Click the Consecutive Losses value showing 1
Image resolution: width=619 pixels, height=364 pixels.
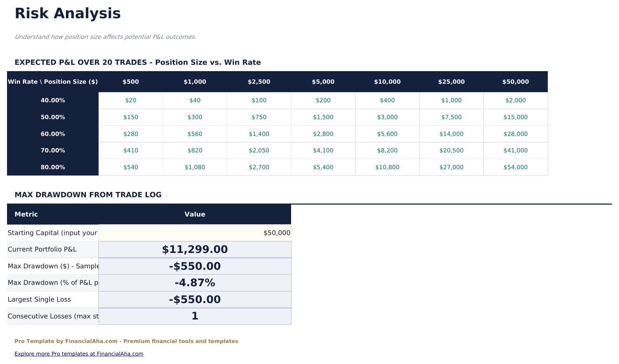195,316
